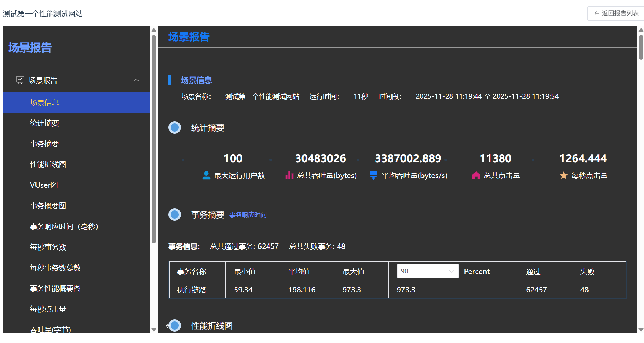
Task: Click the blue circle marker beside 性能折线图
Action: tap(175, 325)
